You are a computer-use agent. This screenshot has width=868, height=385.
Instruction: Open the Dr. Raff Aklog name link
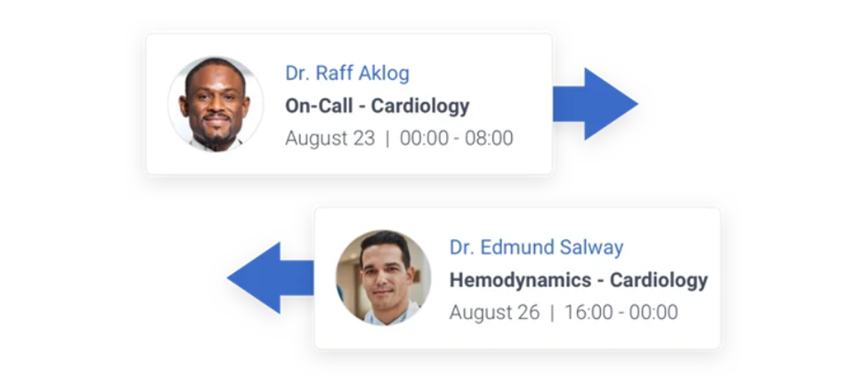point(347,73)
